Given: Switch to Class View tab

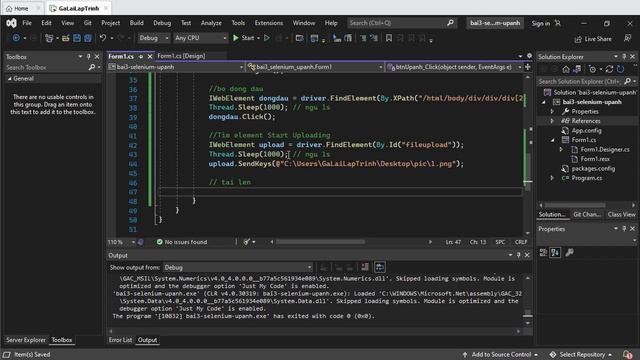Looking at the screenshot, I should (621, 214).
